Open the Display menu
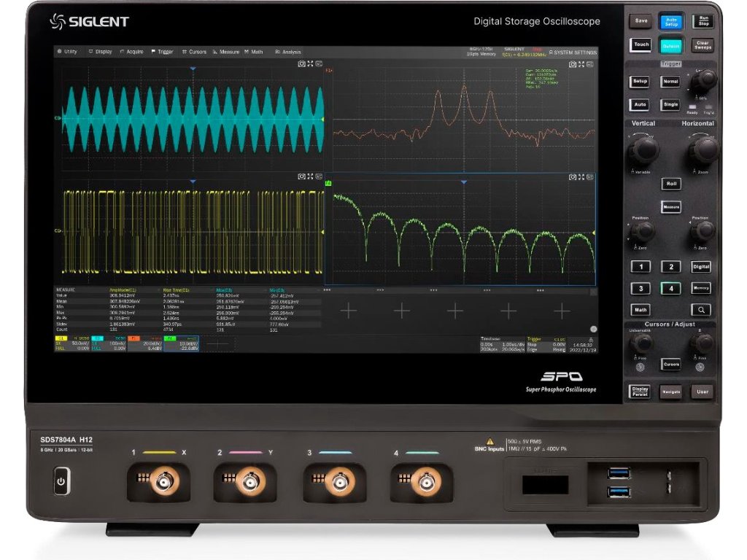Screen dimensions: 747x560 pos(101,52)
